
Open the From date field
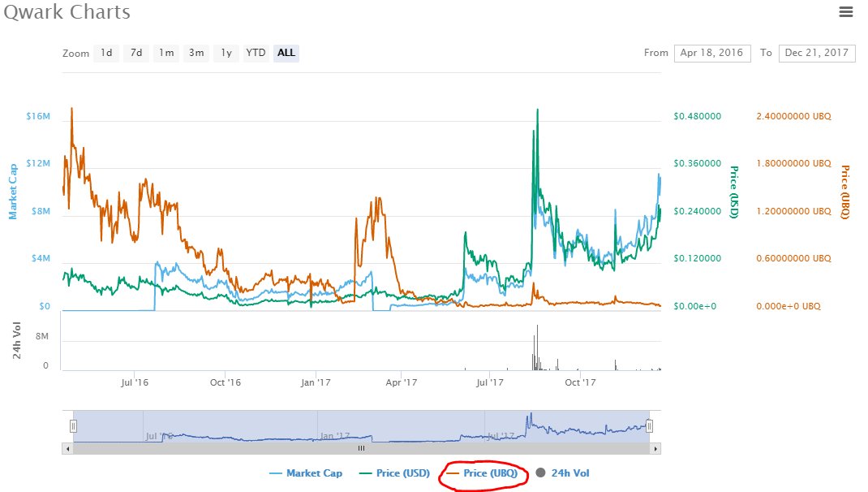711,53
